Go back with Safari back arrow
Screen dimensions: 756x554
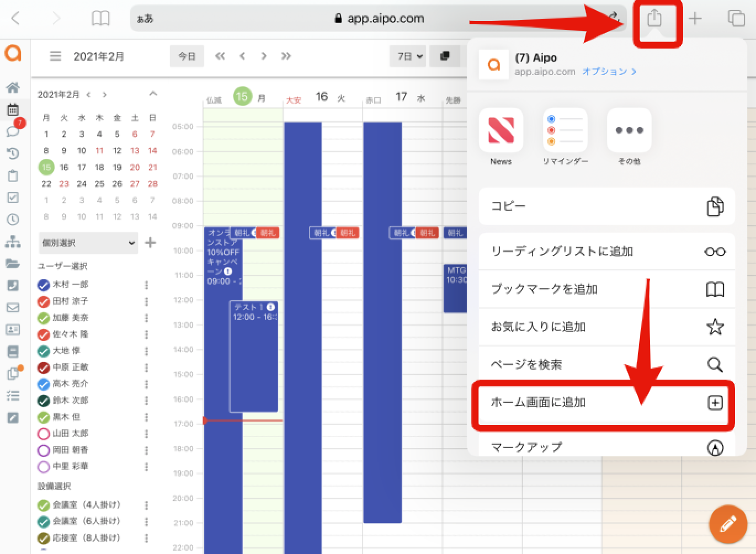tap(15, 18)
